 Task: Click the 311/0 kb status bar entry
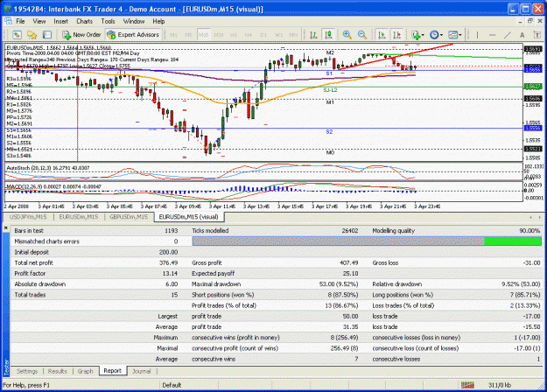click(500, 385)
